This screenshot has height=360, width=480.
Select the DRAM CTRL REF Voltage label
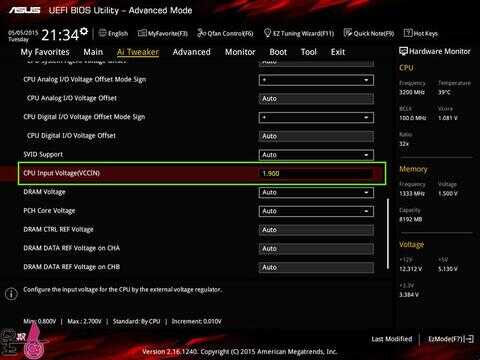coord(58,229)
